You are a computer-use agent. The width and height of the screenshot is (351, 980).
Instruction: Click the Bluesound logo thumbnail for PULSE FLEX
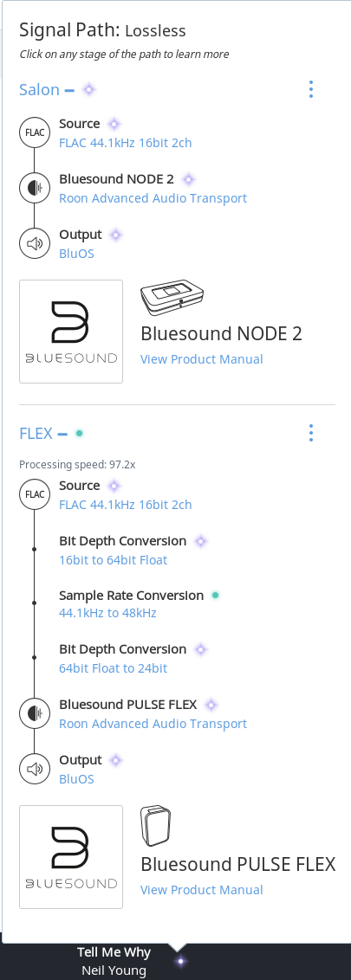coord(71,857)
